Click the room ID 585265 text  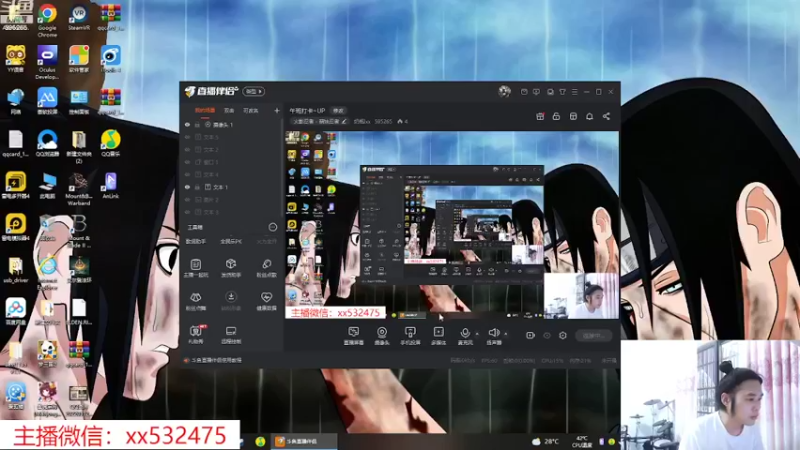pos(383,121)
